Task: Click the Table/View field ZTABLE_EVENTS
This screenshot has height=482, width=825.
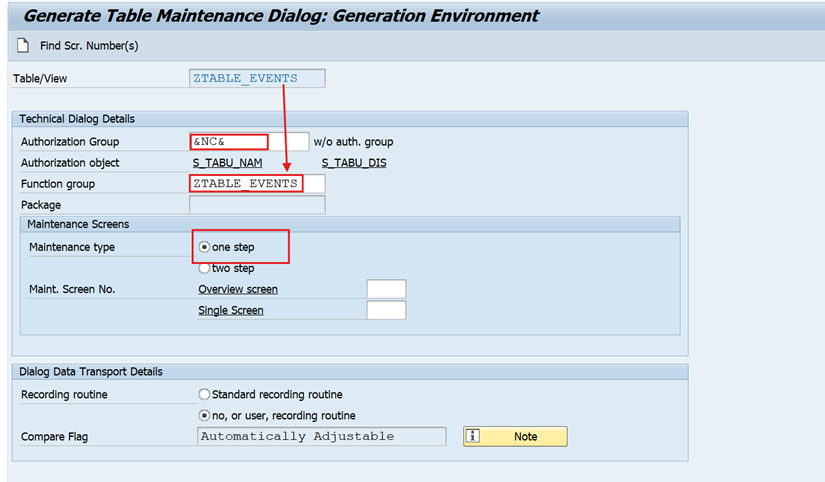Action: 257,78
